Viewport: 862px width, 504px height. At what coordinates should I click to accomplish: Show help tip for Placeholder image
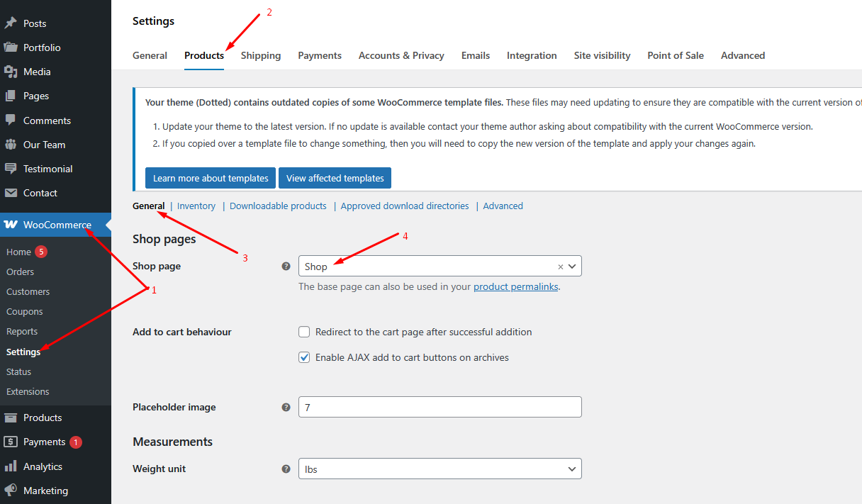[x=286, y=408]
